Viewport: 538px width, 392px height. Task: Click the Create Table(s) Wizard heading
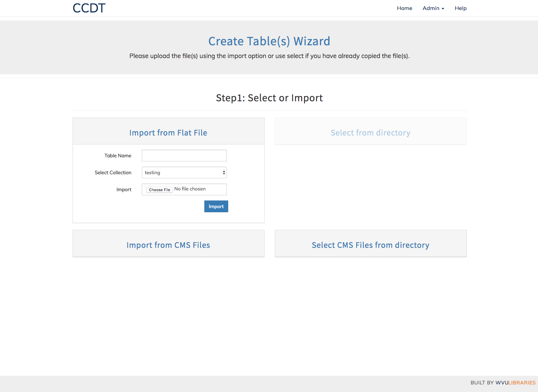pos(269,41)
